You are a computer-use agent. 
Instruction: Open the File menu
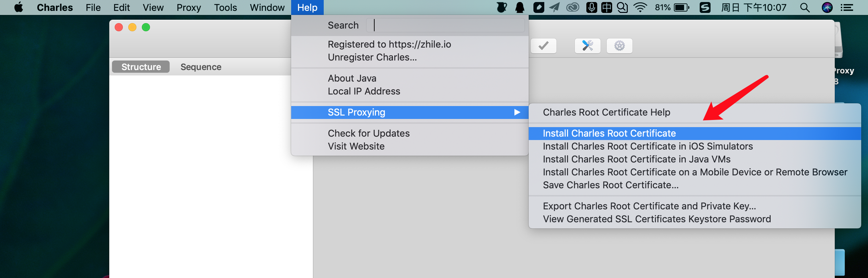[93, 7]
